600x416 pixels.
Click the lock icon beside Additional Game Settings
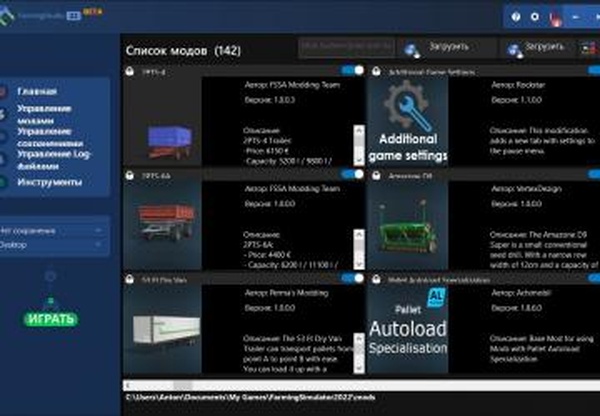click(372, 72)
